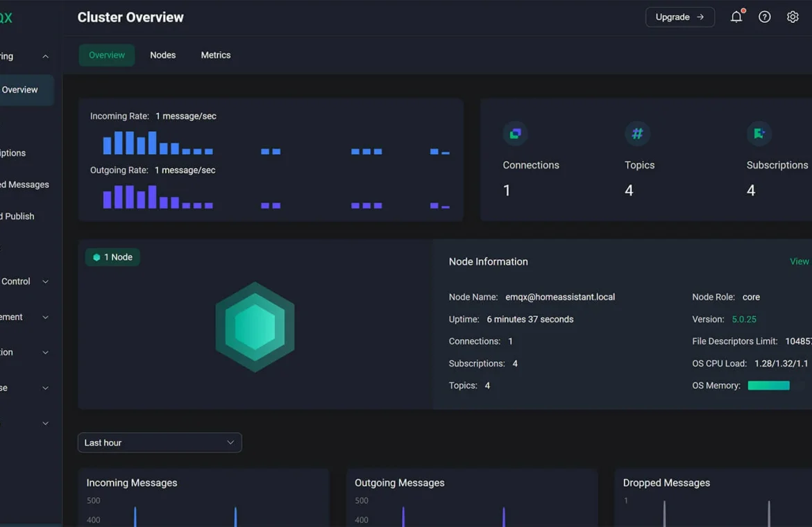Viewport: 812px width, 527px height.
Task: Open the Last hour time range dropdown
Action: click(x=160, y=442)
